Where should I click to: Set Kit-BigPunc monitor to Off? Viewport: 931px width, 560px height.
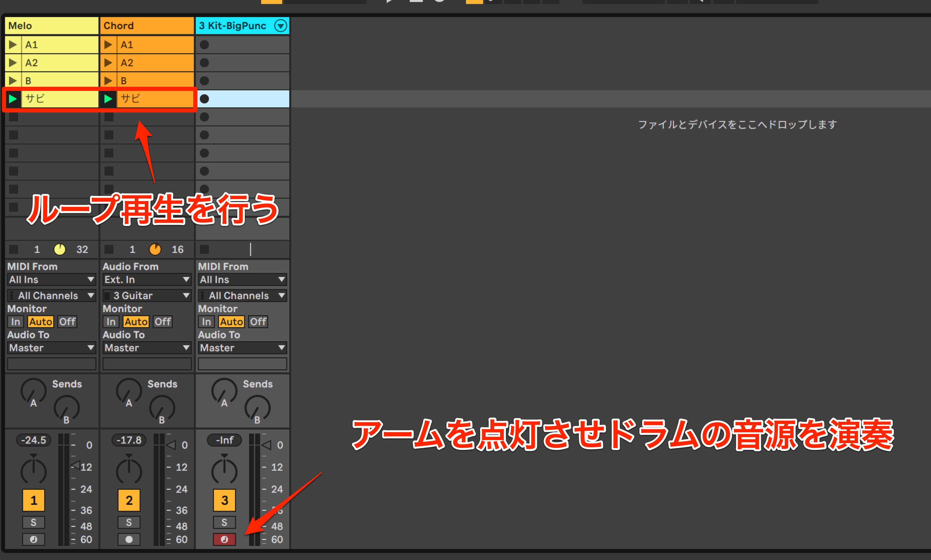coord(258,322)
